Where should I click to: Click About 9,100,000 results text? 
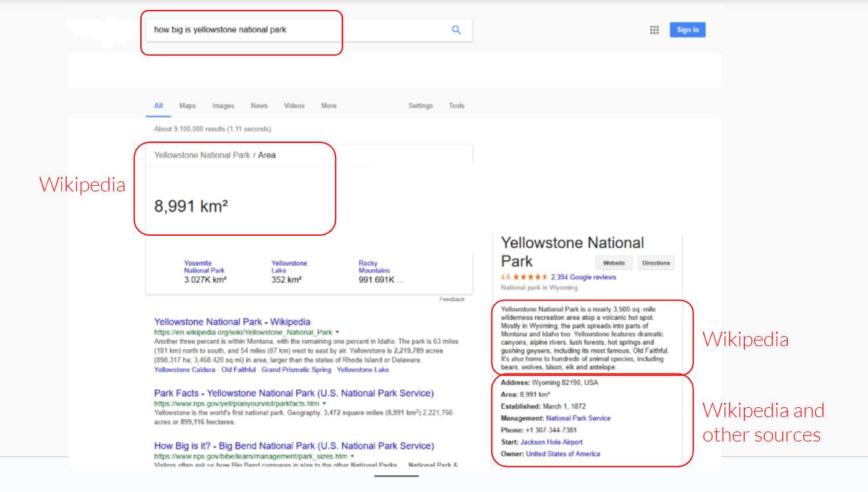pos(213,129)
